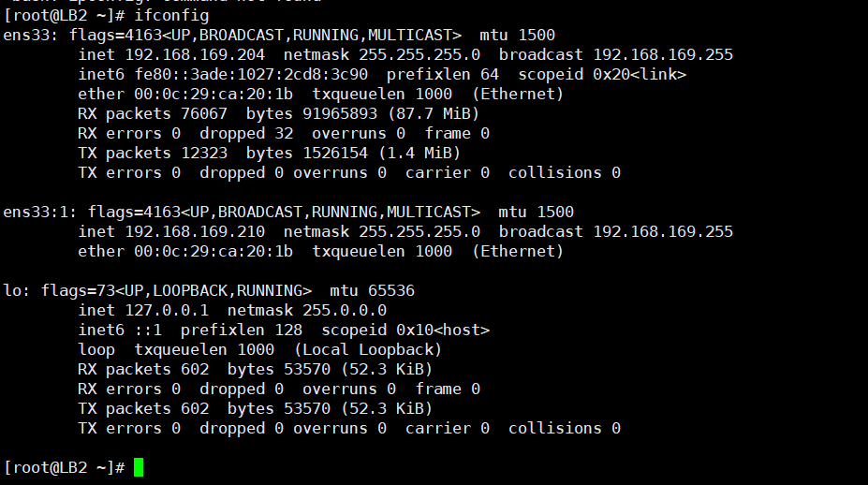
Task: Click the virtual IP 192.168.169.210
Action: (195, 232)
